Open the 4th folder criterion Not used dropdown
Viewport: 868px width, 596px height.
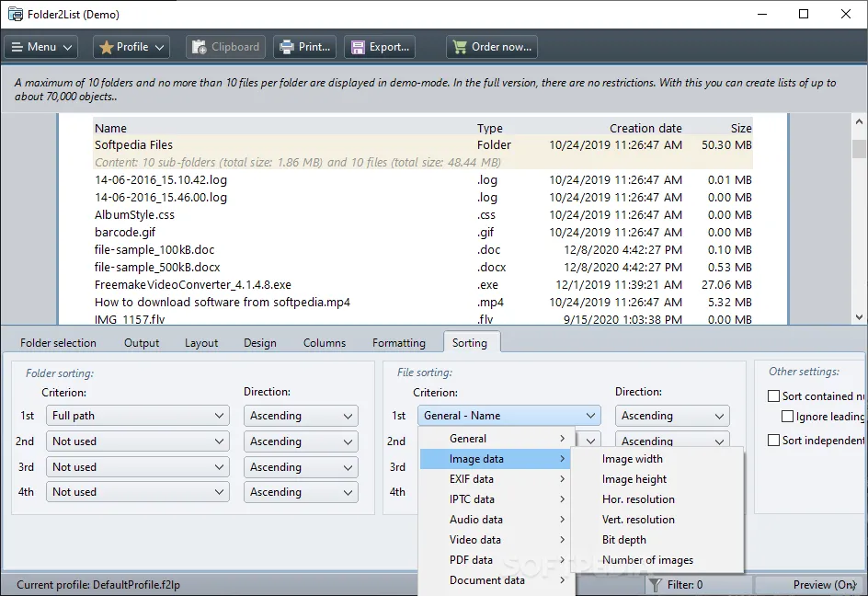tap(138, 492)
